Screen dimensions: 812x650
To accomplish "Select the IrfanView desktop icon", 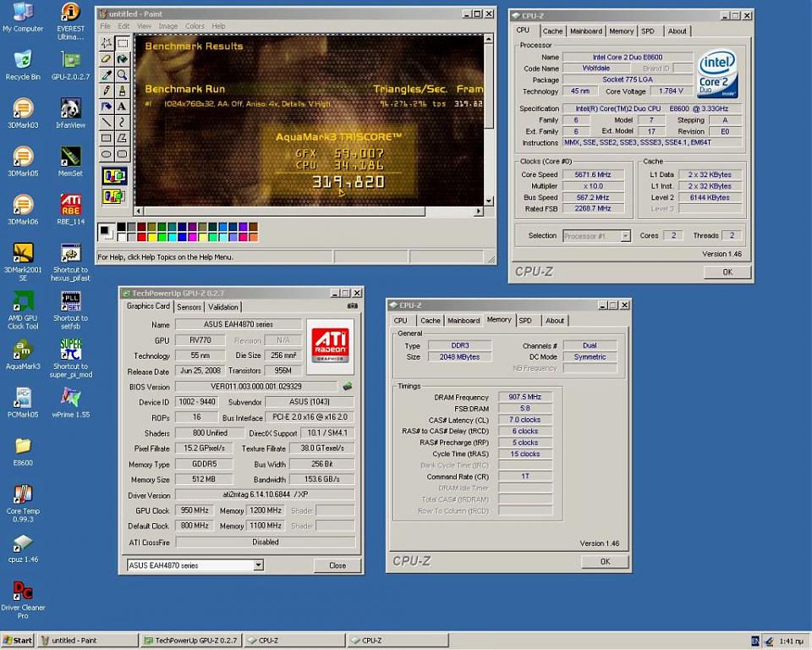I will [70, 113].
